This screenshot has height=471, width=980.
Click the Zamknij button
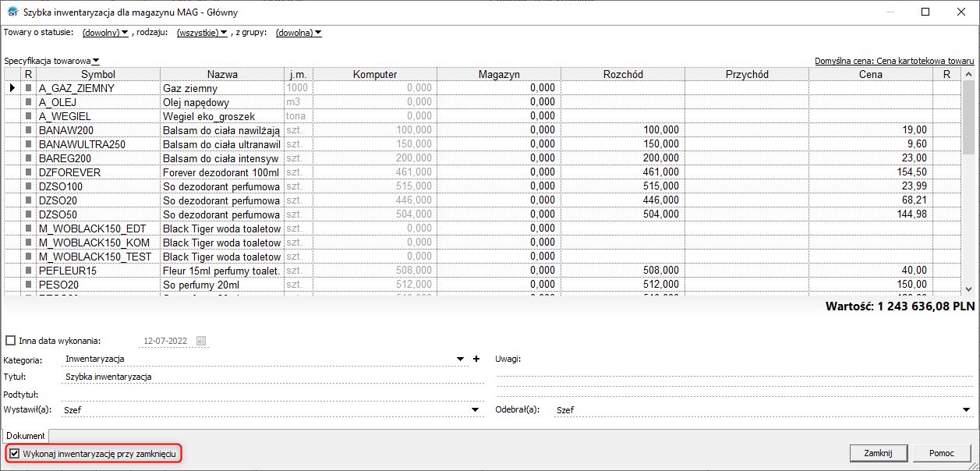pos(879,453)
